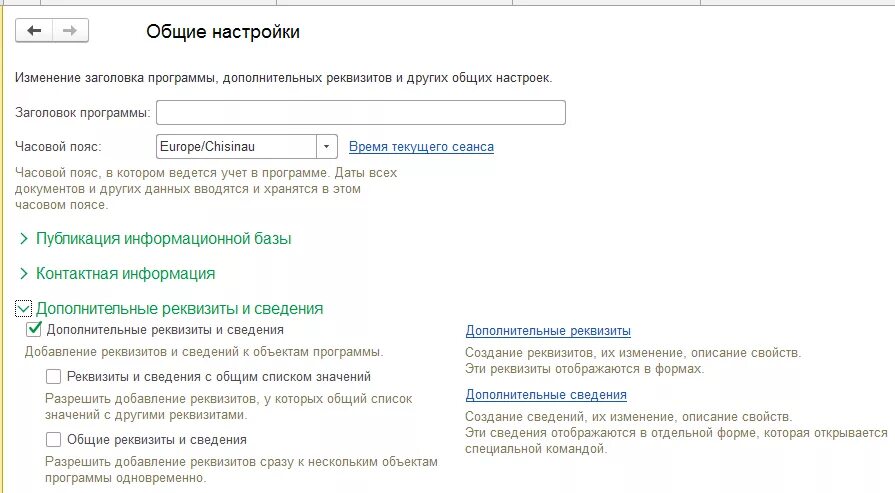The height and width of the screenshot is (493, 895).
Task: Click the chevron next to Публикация информационной базы
Action: 24,239
